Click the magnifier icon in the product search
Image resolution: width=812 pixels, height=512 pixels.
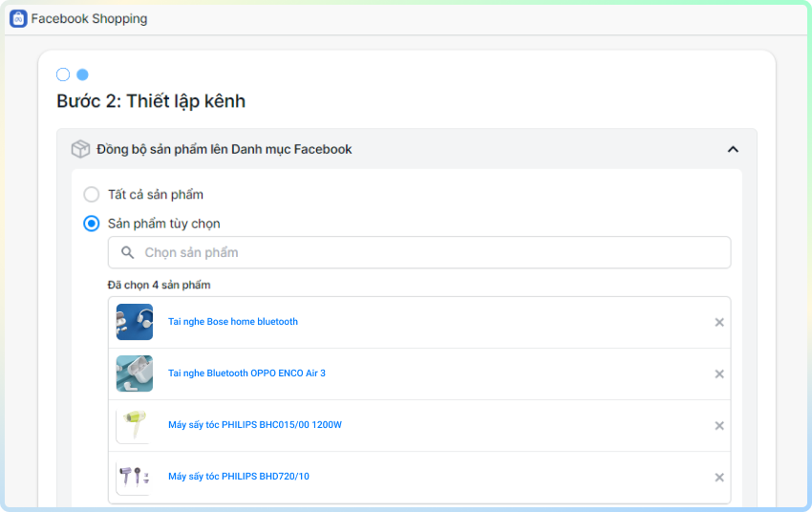[127, 253]
